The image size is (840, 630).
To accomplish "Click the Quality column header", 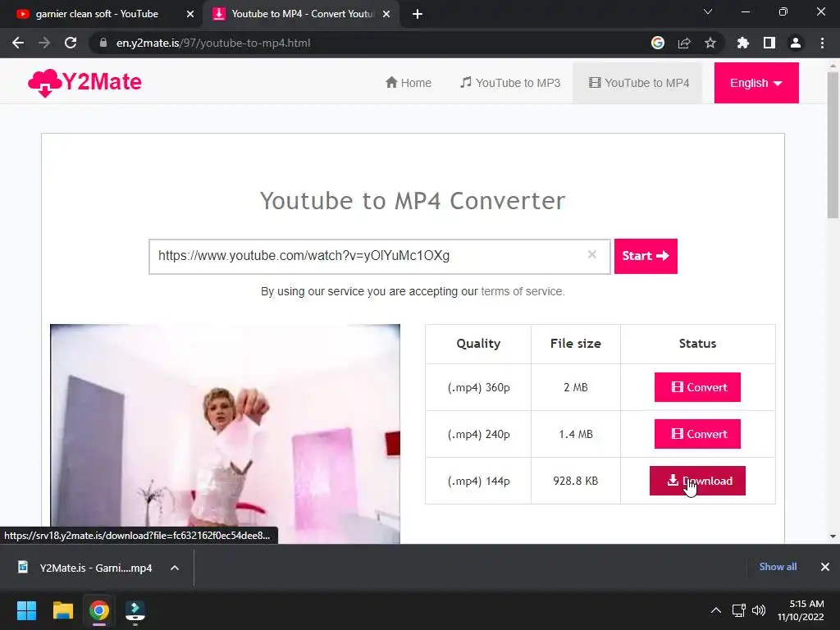I will click(478, 344).
